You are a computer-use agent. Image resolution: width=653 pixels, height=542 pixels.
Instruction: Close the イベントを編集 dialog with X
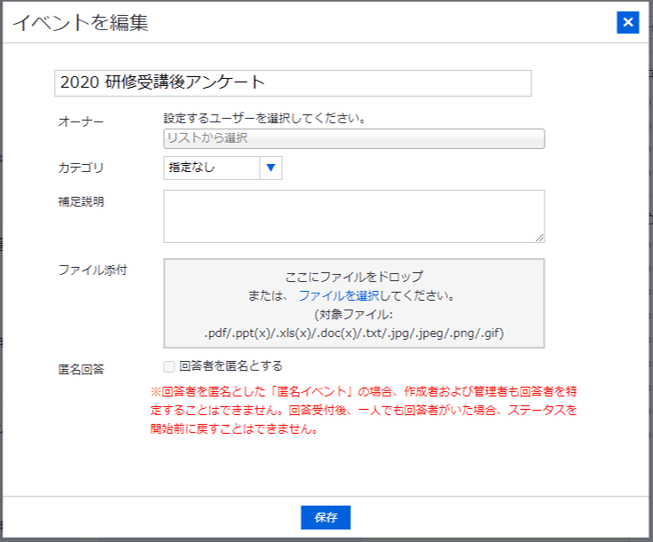click(627, 22)
